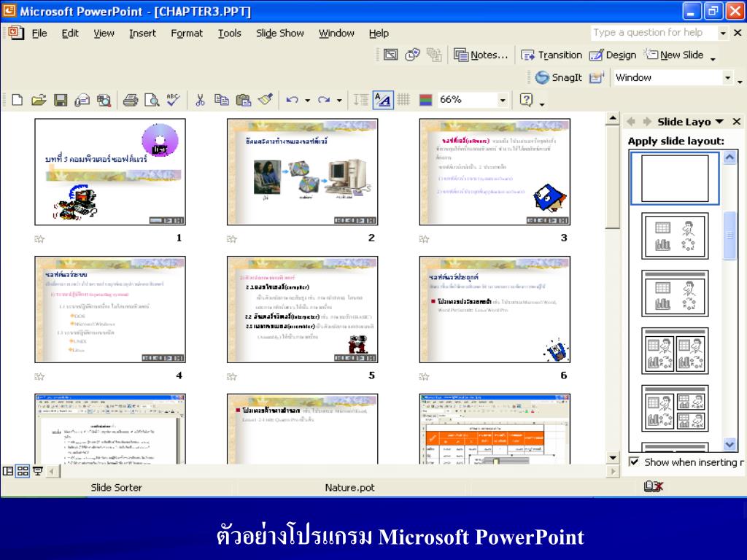Image resolution: width=747 pixels, height=560 pixels.
Task: Save presentation using the floppy disk icon
Action: click(x=61, y=100)
